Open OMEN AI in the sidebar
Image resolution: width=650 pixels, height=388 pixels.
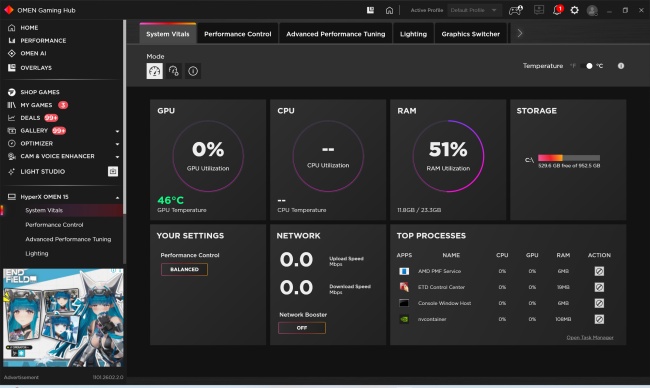(x=27, y=53)
